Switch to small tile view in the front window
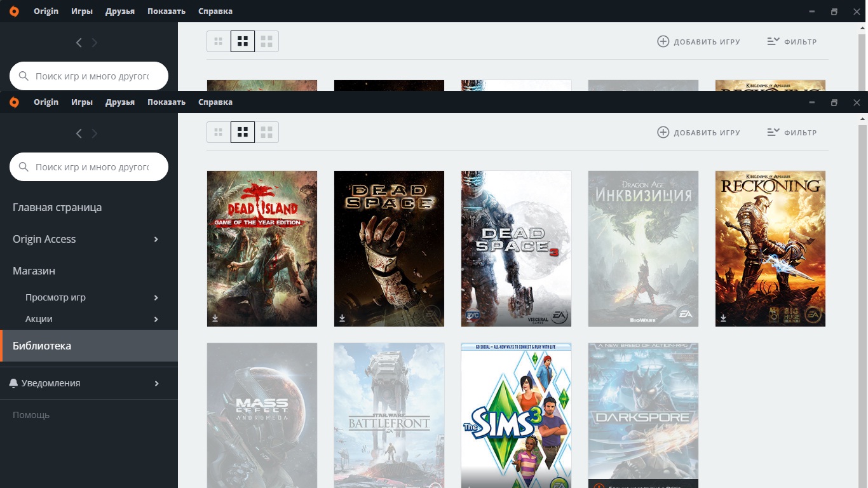 click(x=219, y=132)
